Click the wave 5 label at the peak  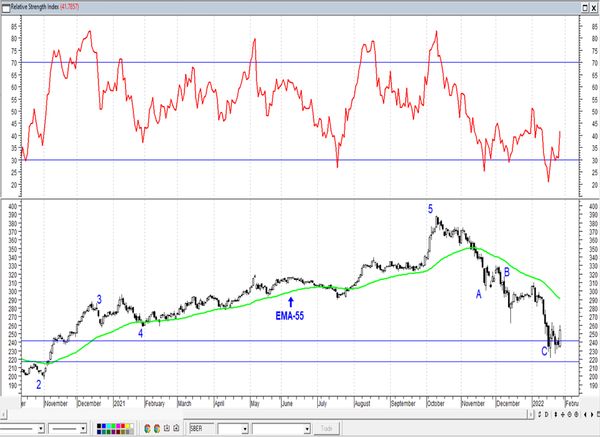431,209
